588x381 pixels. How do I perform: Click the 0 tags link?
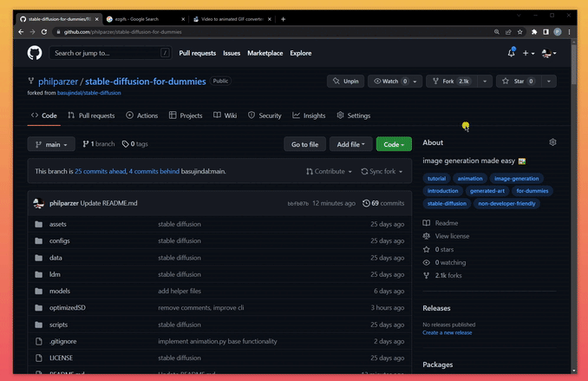(x=135, y=144)
